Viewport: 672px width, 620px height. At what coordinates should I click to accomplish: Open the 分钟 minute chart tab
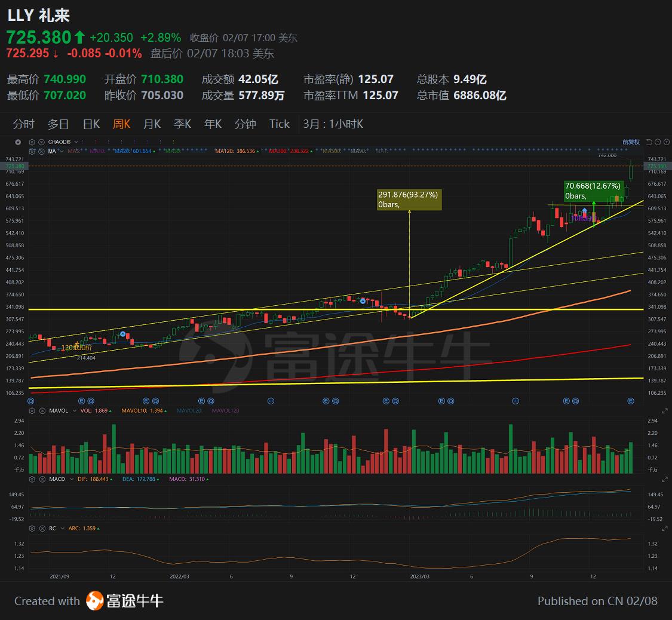pyautogui.click(x=245, y=124)
